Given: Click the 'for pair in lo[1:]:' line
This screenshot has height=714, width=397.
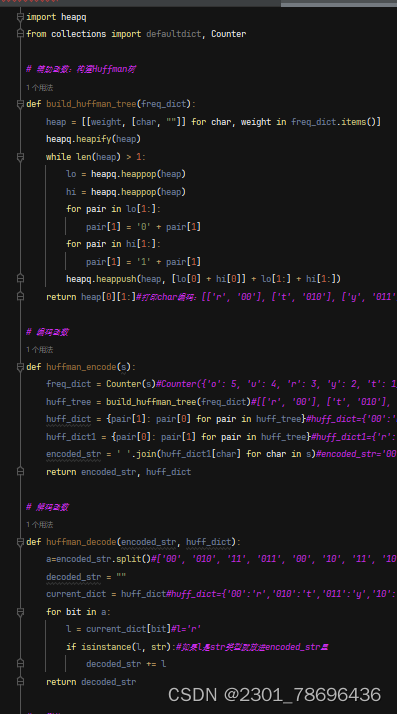Looking at the screenshot, I should [x=113, y=209].
